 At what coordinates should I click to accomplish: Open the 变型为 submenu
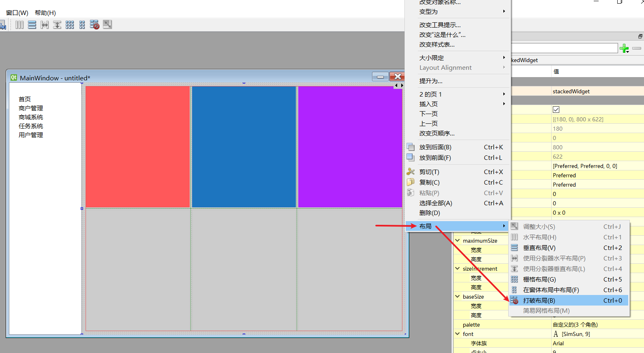(457, 12)
